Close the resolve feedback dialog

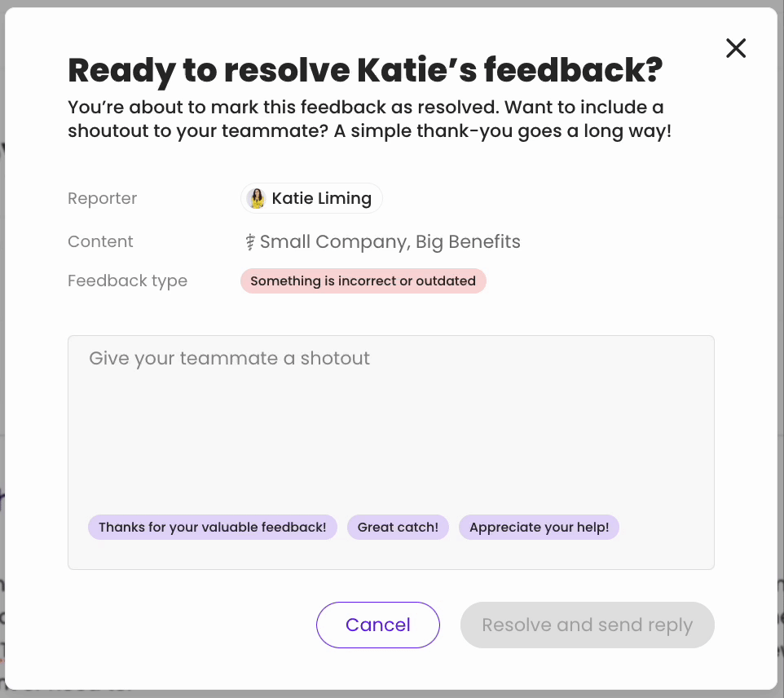pos(735,49)
